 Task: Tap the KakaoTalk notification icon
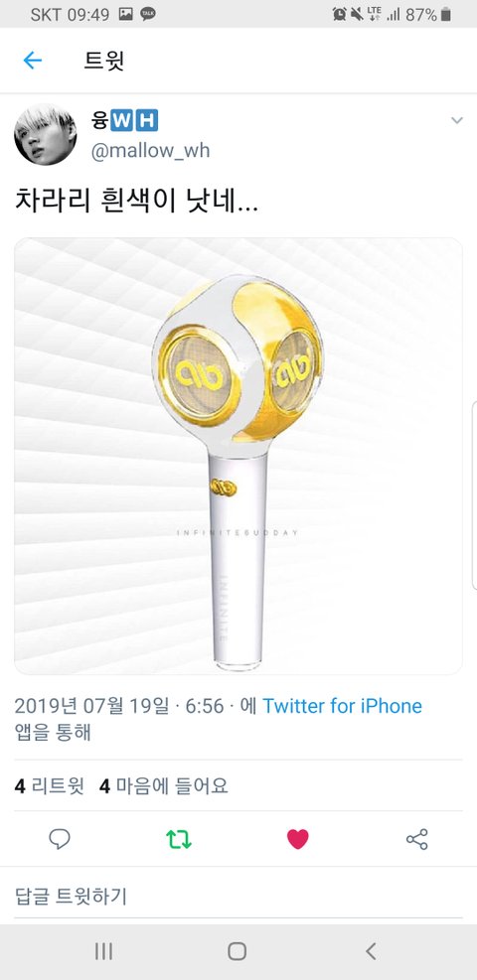coord(148,14)
